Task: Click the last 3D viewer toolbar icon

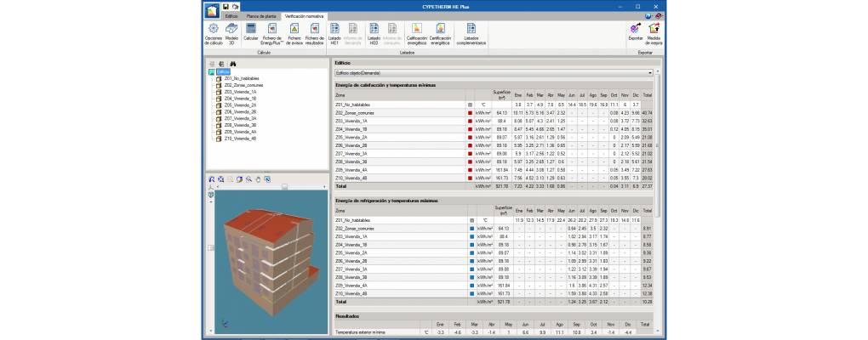Action: [268, 179]
